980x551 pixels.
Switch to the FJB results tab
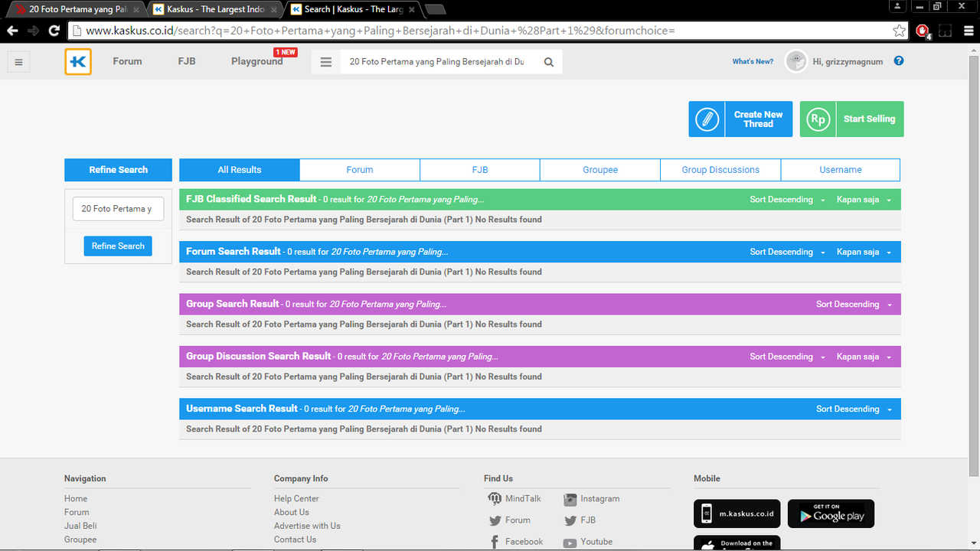(x=480, y=170)
